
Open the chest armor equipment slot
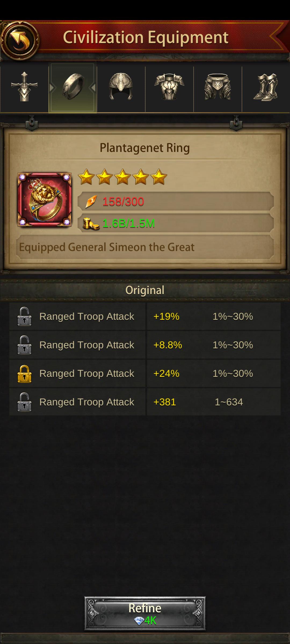coord(169,87)
